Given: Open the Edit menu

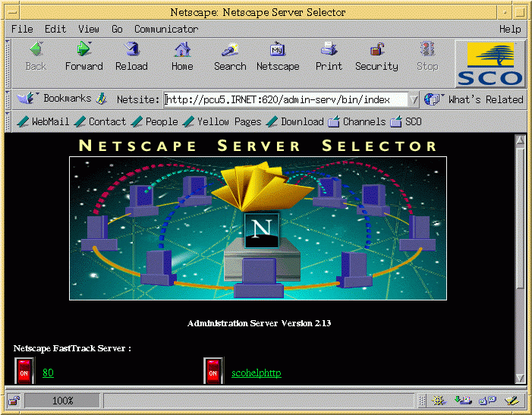Looking at the screenshot, I should tap(55, 29).
